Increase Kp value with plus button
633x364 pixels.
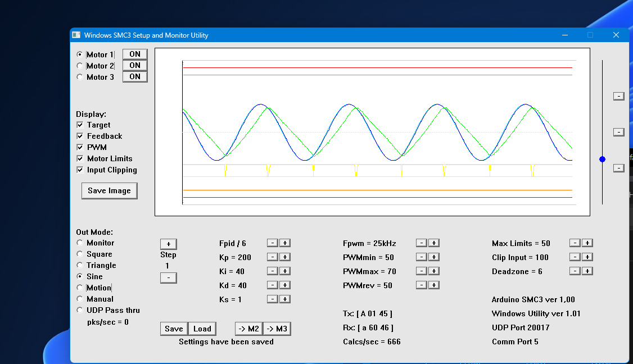point(285,257)
